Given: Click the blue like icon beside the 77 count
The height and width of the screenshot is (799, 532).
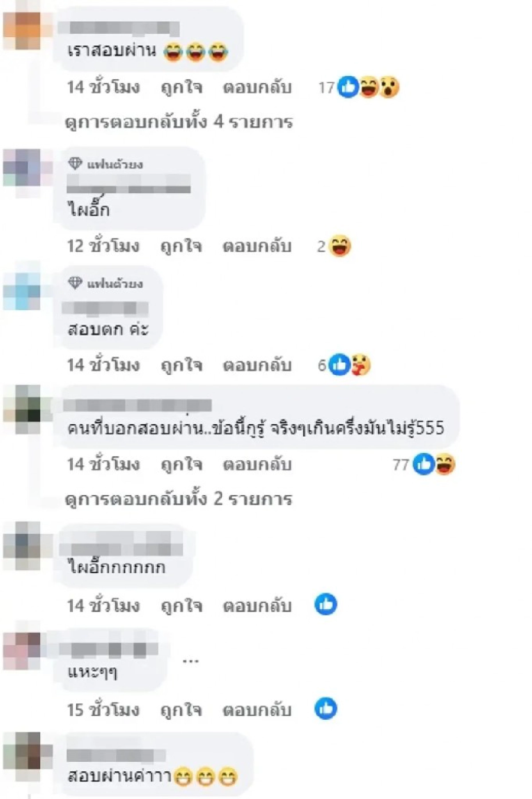Looking at the screenshot, I should click(x=423, y=464).
